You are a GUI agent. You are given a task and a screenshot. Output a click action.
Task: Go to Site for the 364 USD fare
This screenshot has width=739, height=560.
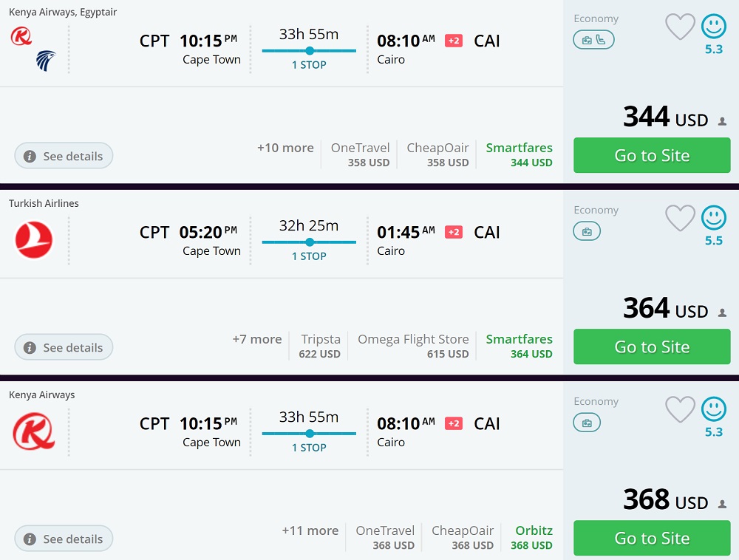[x=652, y=346]
